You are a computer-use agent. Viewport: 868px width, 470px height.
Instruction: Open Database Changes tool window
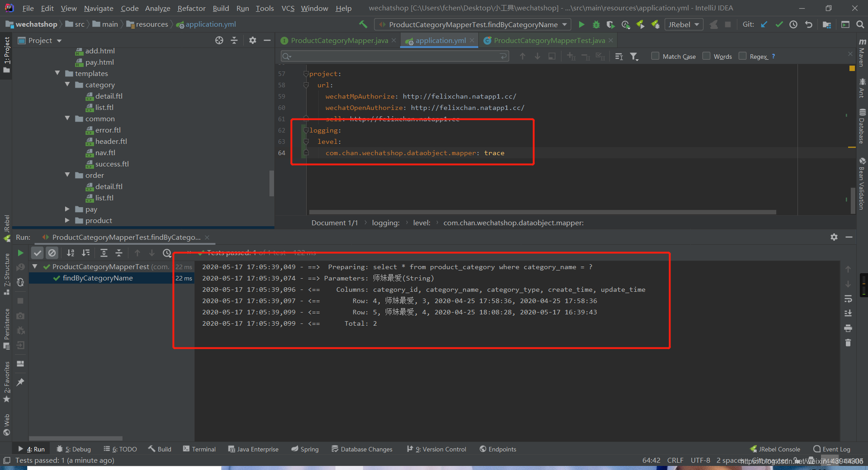point(362,449)
